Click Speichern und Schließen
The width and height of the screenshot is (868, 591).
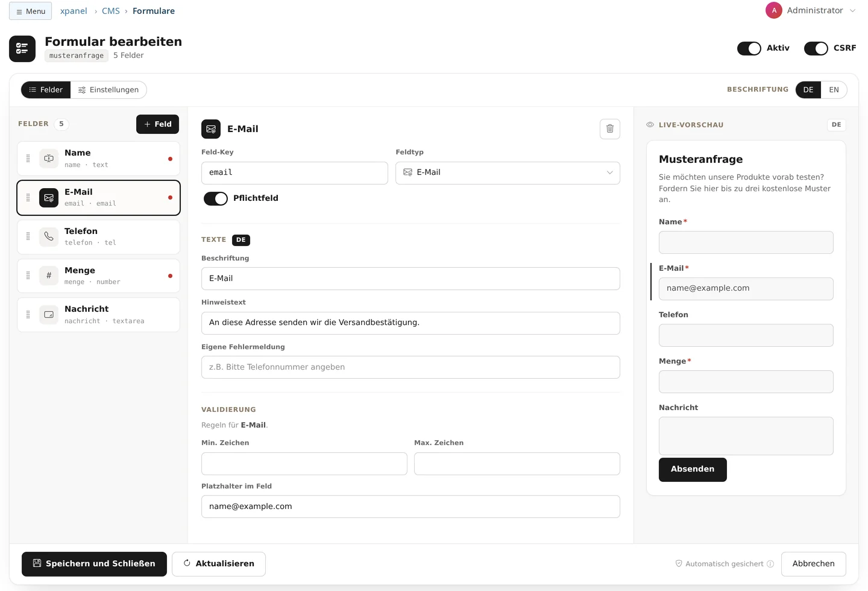[x=94, y=564]
